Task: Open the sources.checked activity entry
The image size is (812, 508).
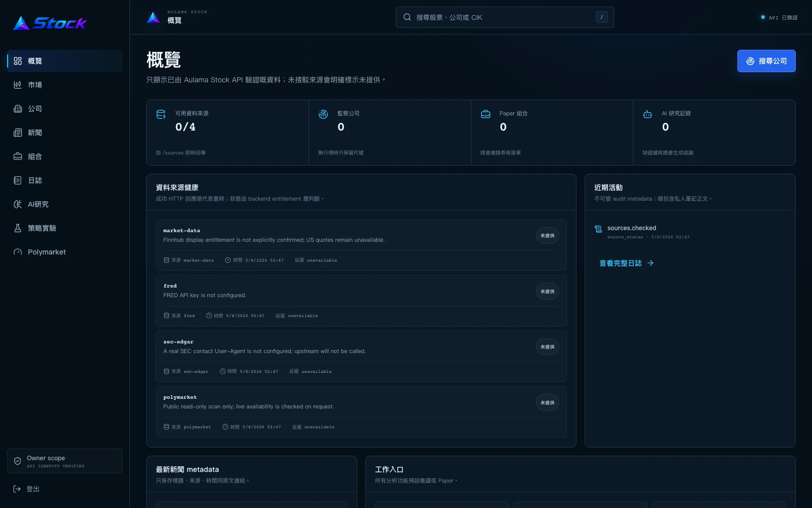Action: tap(690, 232)
